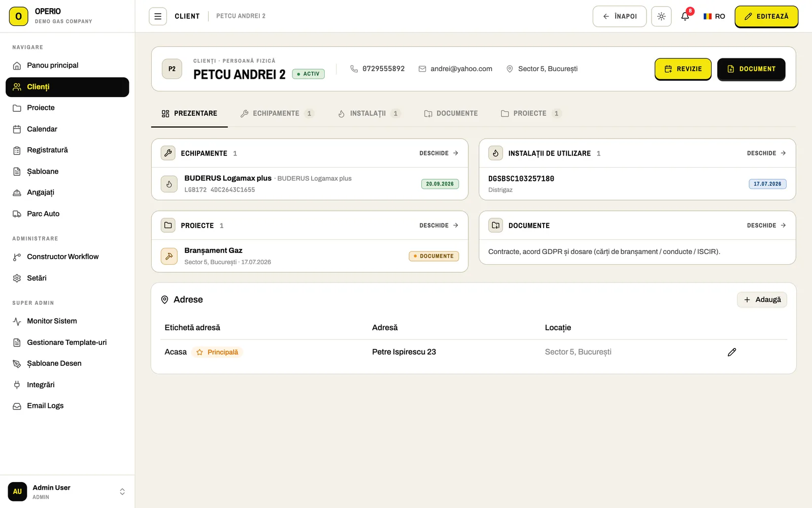
Task: Click the EDITEAZĂ button
Action: click(766, 16)
